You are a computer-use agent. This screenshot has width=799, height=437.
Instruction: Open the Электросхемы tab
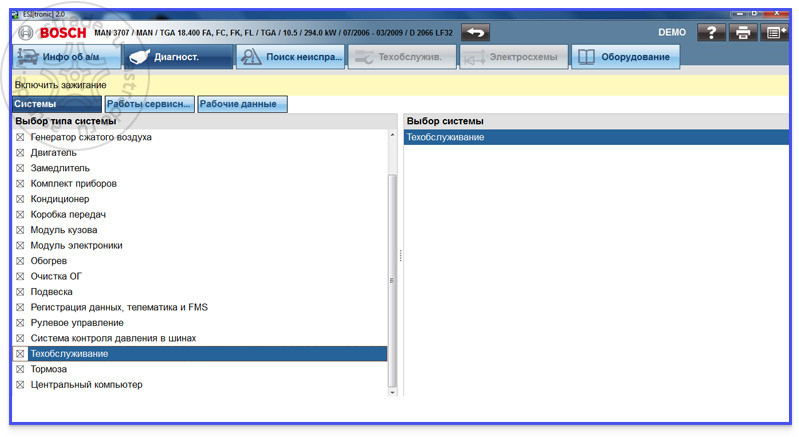(514, 57)
